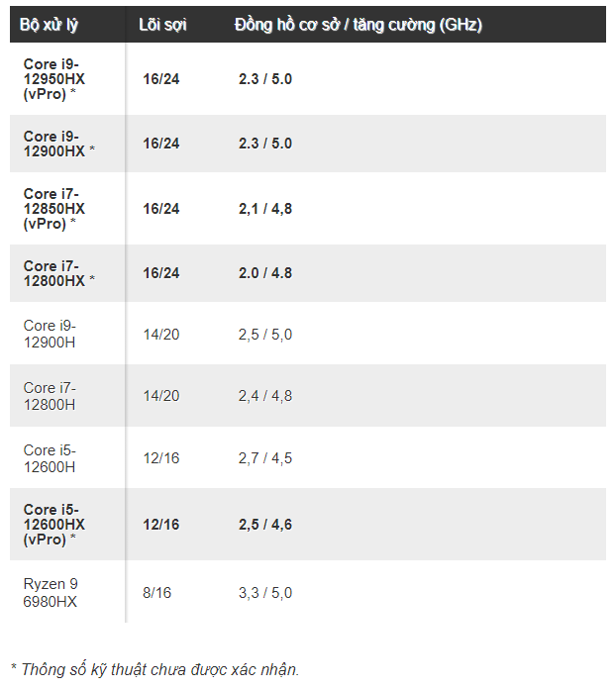This screenshot has height=689, width=616.
Task: Click the 2,5 / 4,6 clock value
Action: tap(265, 525)
